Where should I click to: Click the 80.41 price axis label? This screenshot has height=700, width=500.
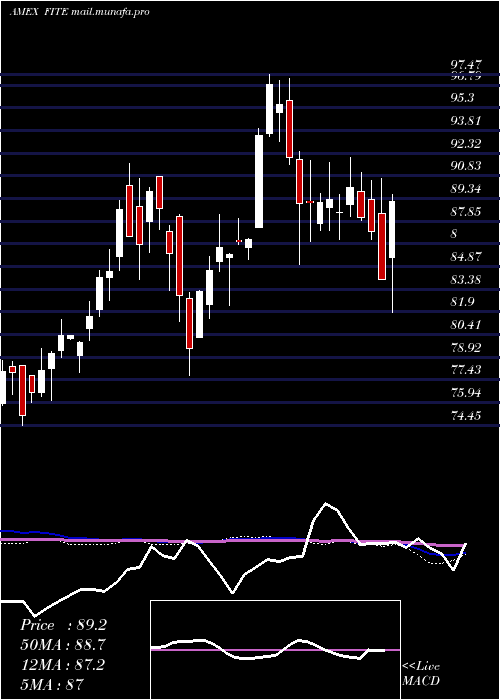[466, 325]
